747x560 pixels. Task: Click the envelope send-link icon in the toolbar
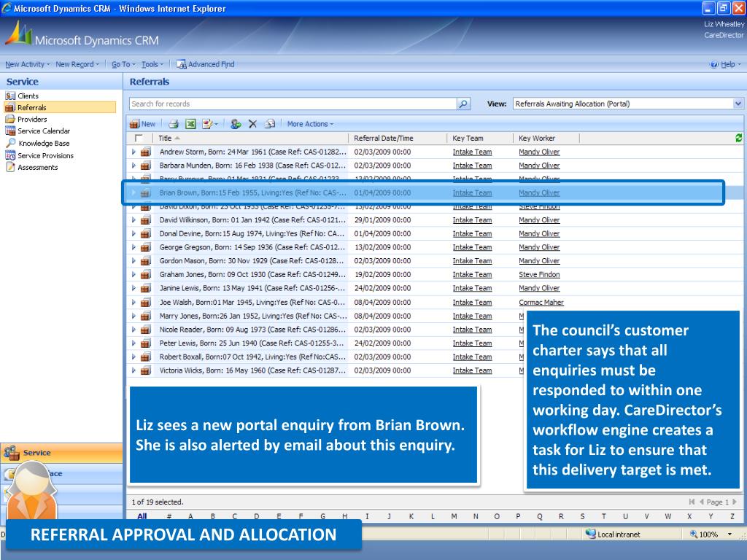(x=270, y=124)
